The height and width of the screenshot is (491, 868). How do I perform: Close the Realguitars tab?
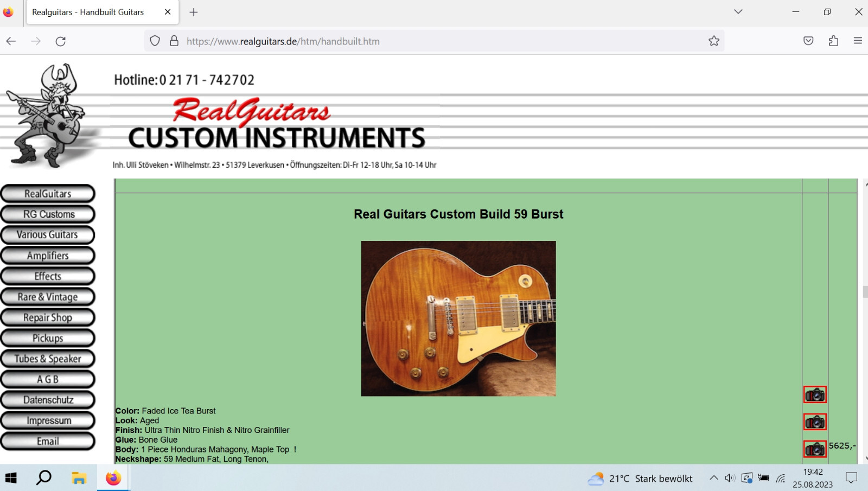168,12
